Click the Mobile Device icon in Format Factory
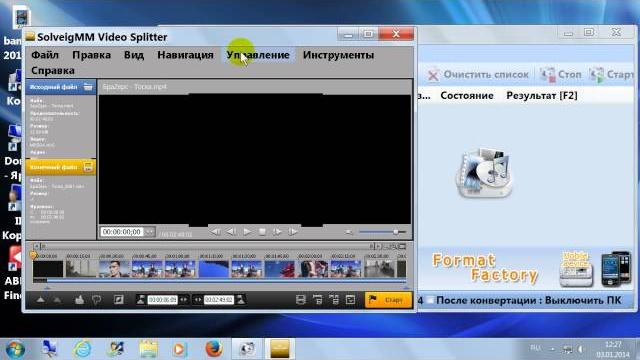This screenshot has width=640, height=360. coord(576,269)
